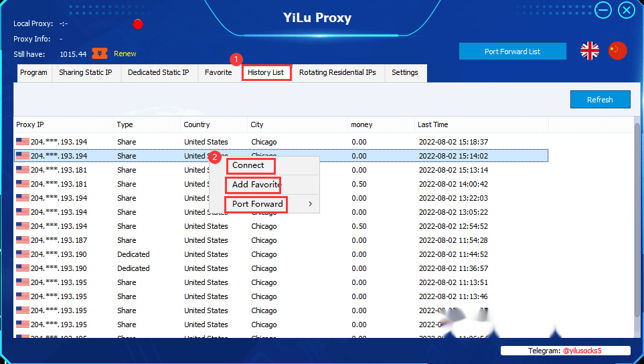Screen dimensions: 644x364
Task: Minimize the YiLu Proxy window
Action: 603,10
